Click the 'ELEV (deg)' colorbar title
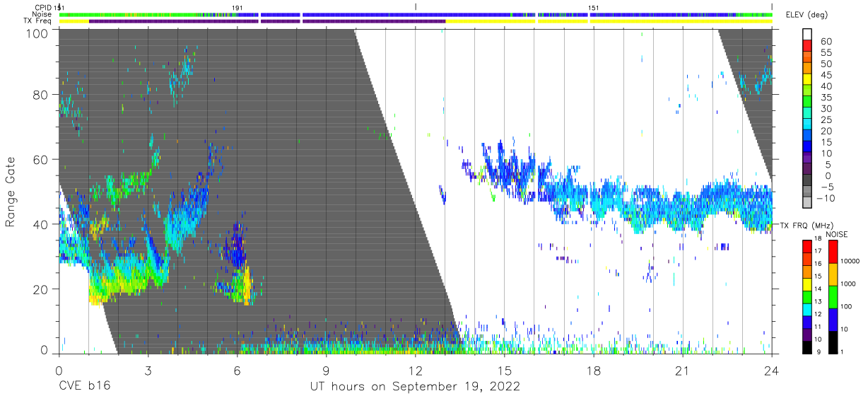This screenshot has width=868, height=401. (x=807, y=15)
